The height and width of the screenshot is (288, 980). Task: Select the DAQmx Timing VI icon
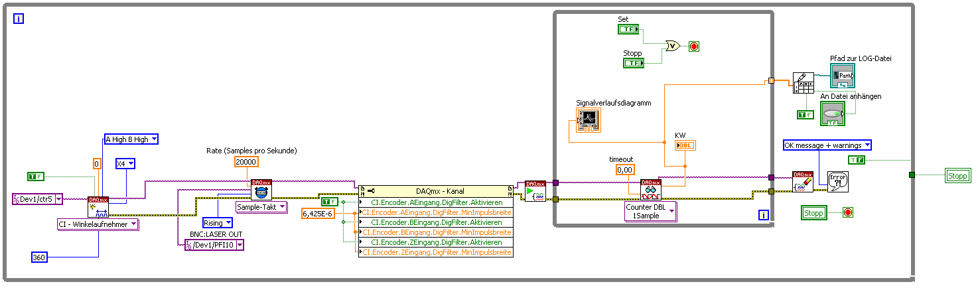tap(261, 190)
